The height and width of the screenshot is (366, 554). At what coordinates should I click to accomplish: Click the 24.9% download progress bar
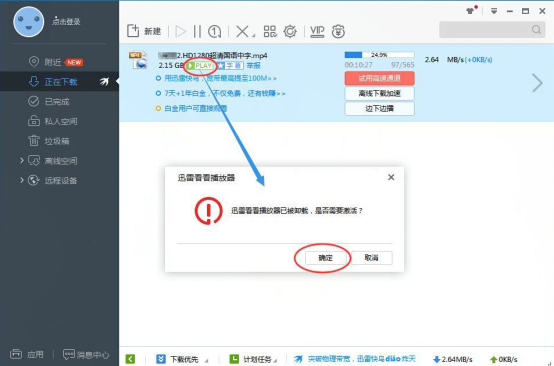[x=379, y=55]
